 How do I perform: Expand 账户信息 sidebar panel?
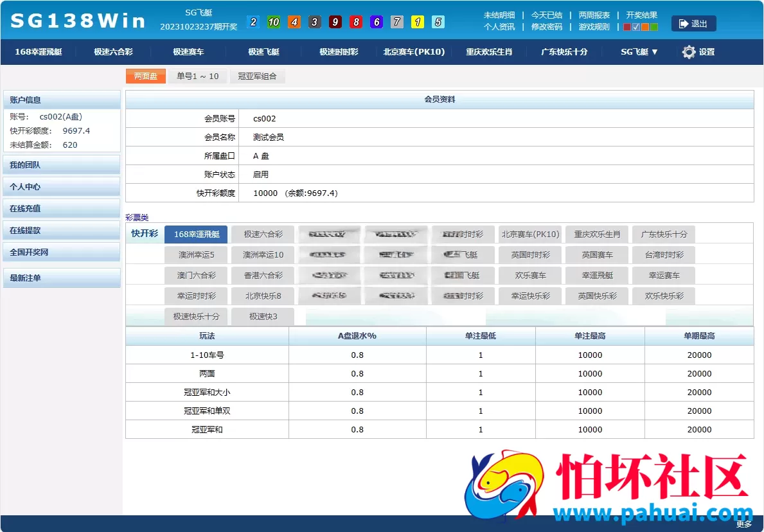(x=62, y=100)
